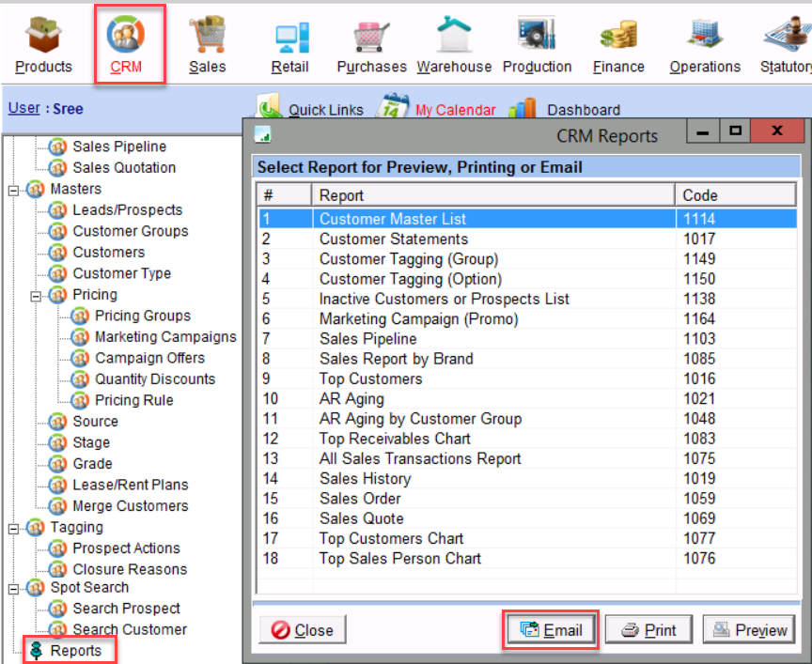The width and height of the screenshot is (812, 664).
Task: Click the Production module icon
Action: point(537,38)
